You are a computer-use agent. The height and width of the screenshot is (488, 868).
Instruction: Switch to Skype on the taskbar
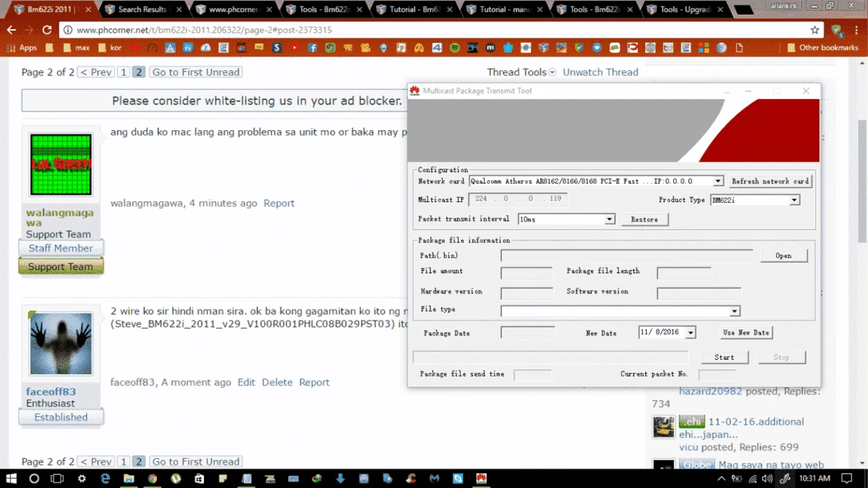[458, 479]
